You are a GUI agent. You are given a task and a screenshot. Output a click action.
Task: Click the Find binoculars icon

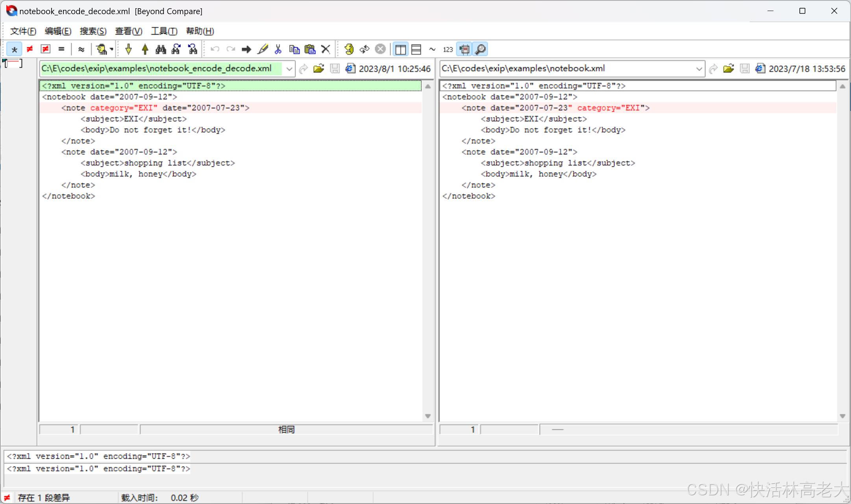pyautogui.click(x=161, y=50)
